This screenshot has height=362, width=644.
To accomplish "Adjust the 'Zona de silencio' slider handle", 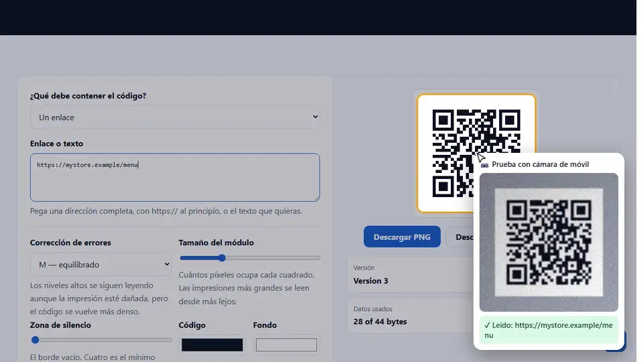I will tap(36, 340).
